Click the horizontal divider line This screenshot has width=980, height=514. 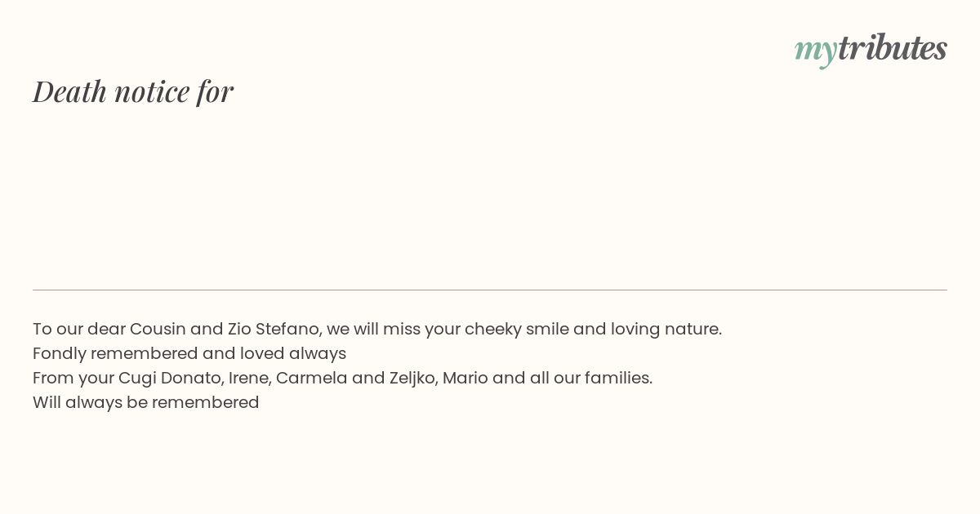490,290
